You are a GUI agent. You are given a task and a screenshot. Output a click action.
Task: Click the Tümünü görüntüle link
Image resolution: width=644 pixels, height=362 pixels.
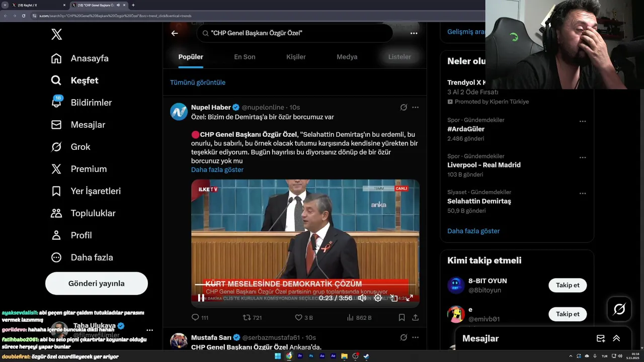[x=198, y=82]
